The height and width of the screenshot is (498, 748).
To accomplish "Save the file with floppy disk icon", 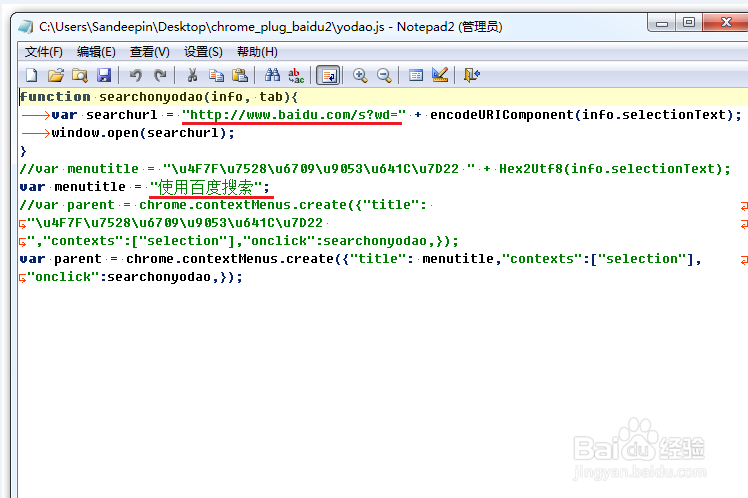I will click(104, 75).
